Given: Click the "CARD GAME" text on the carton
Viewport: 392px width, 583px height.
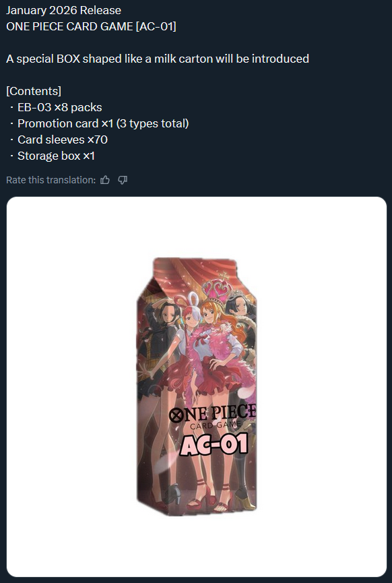Looking at the screenshot, I should [x=216, y=425].
